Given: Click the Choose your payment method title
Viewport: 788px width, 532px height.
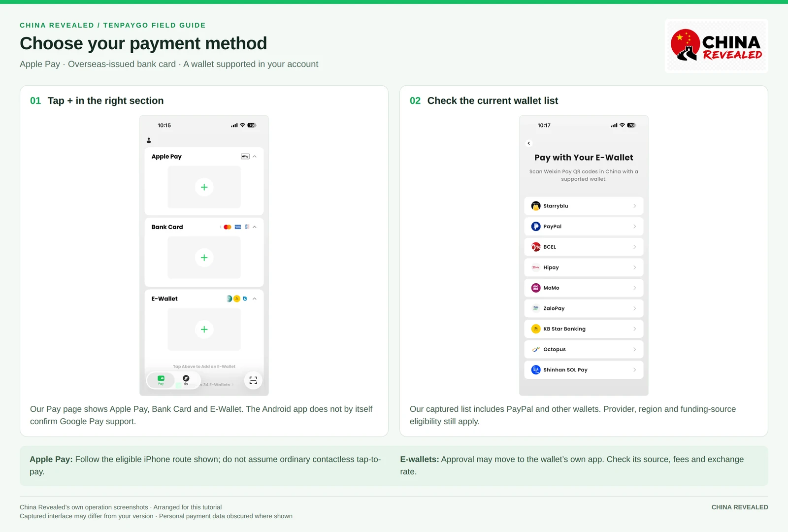Looking at the screenshot, I should click(x=143, y=43).
